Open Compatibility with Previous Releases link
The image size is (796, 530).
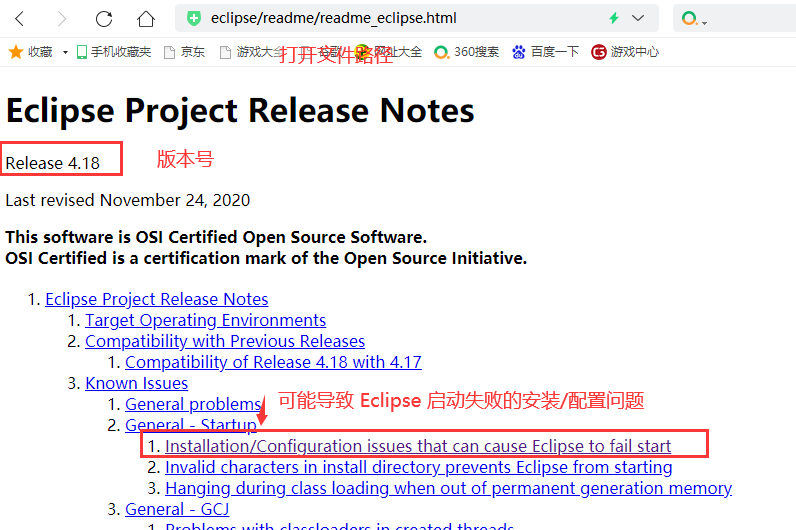225,341
